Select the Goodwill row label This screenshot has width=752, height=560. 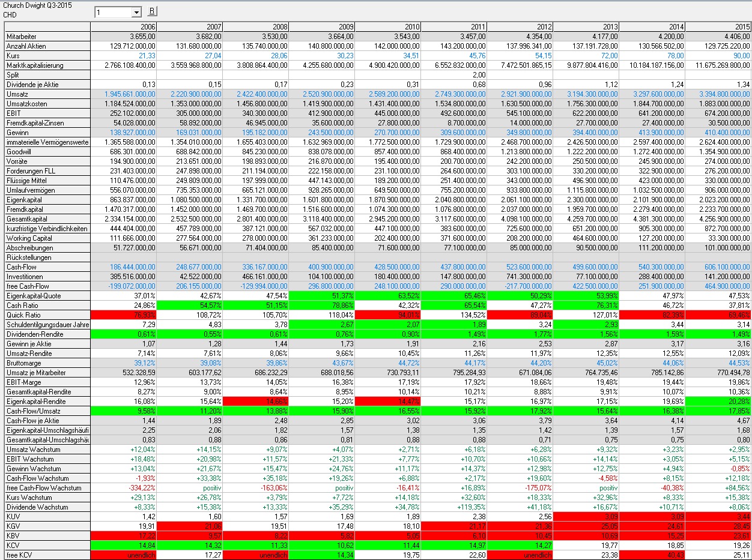point(47,152)
